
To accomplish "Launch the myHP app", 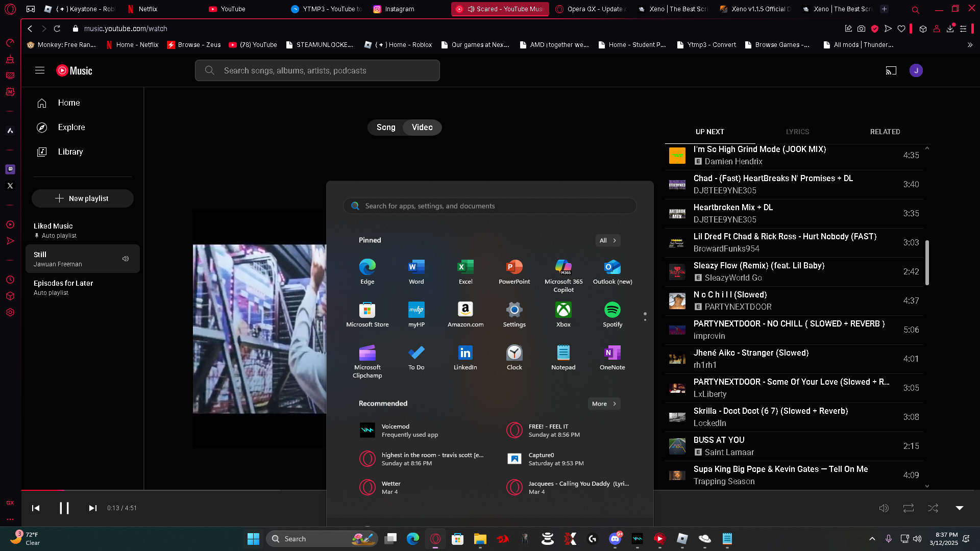I will pyautogui.click(x=416, y=314).
